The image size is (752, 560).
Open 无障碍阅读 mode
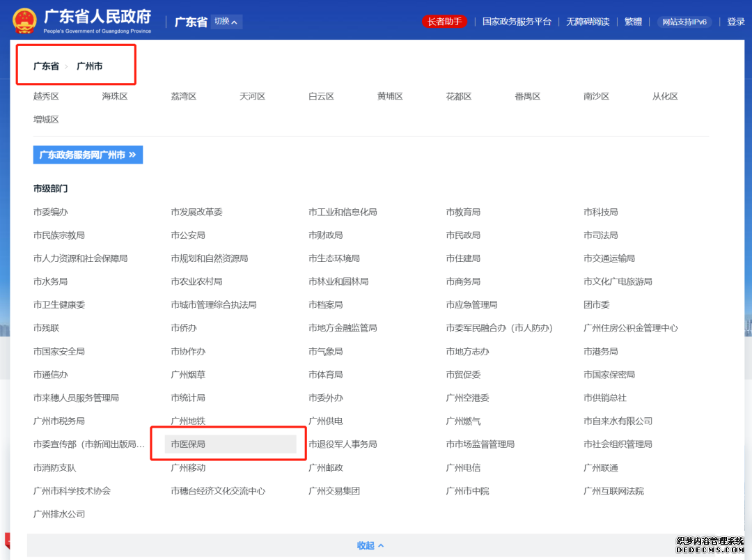coord(588,22)
